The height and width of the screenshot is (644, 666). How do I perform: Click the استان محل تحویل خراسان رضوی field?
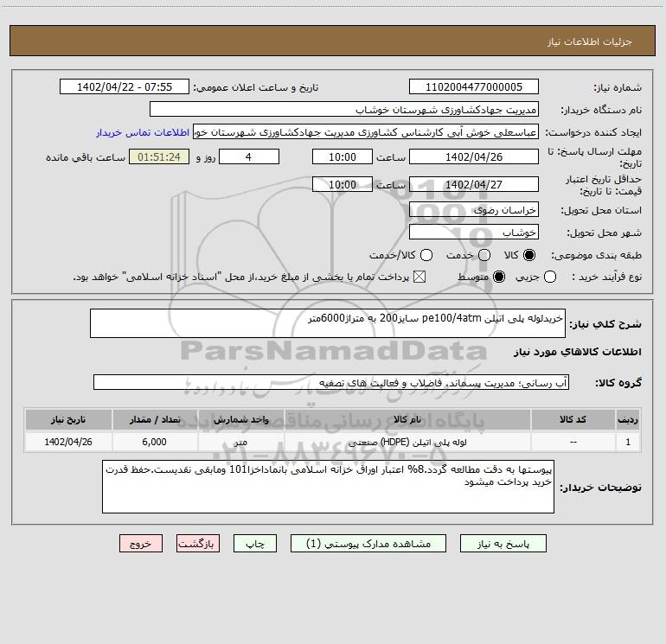pos(474,209)
